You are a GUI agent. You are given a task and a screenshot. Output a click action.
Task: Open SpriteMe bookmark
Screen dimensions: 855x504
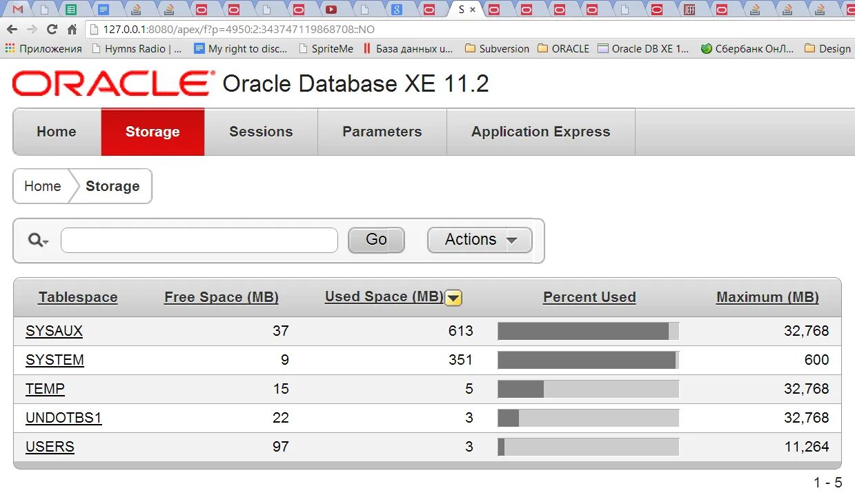pos(326,48)
